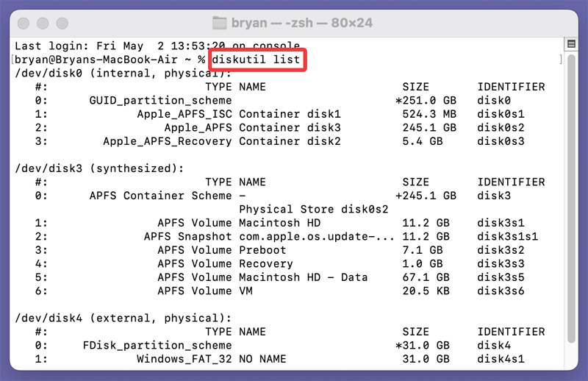Click the home folder icon in title bar
Image resolution: width=588 pixels, height=381 pixels.
click(x=220, y=22)
